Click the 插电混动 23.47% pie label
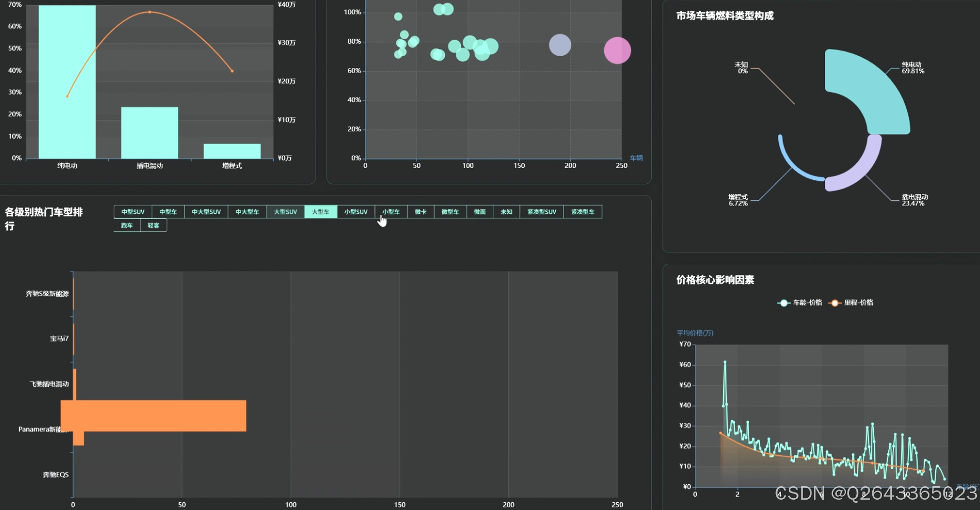980x510 pixels. click(x=915, y=200)
